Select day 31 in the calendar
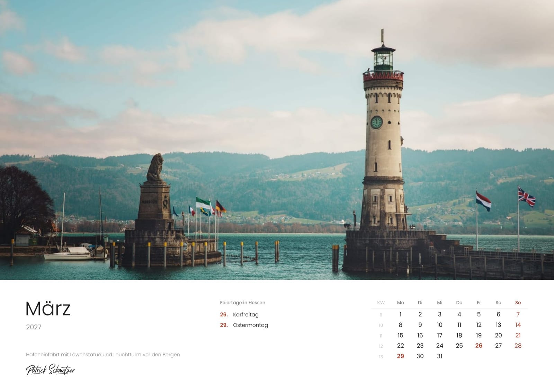554x392 pixels. click(x=440, y=356)
